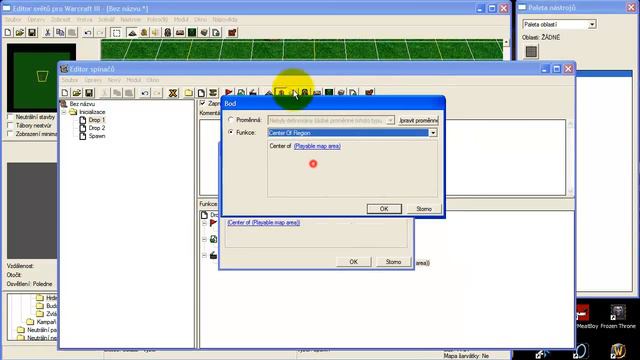
Task: Open Frozen Throne desktop shortcut
Action: (618, 317)
